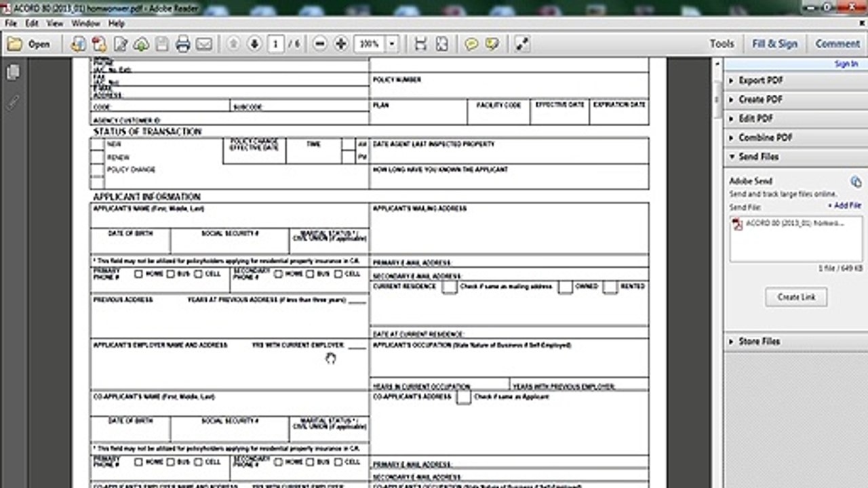This screenshot has width=868, height=488.
Task: Open the Window menu
Action: point(85,23)
